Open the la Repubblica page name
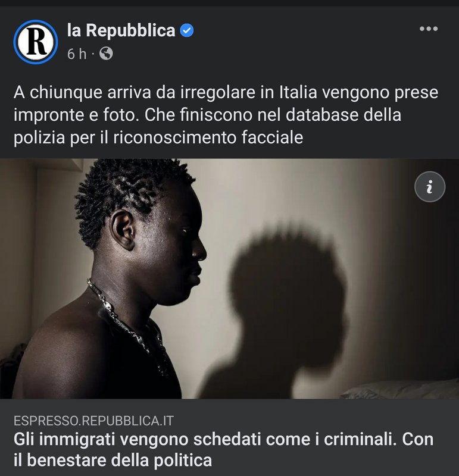 coord(121,31)
